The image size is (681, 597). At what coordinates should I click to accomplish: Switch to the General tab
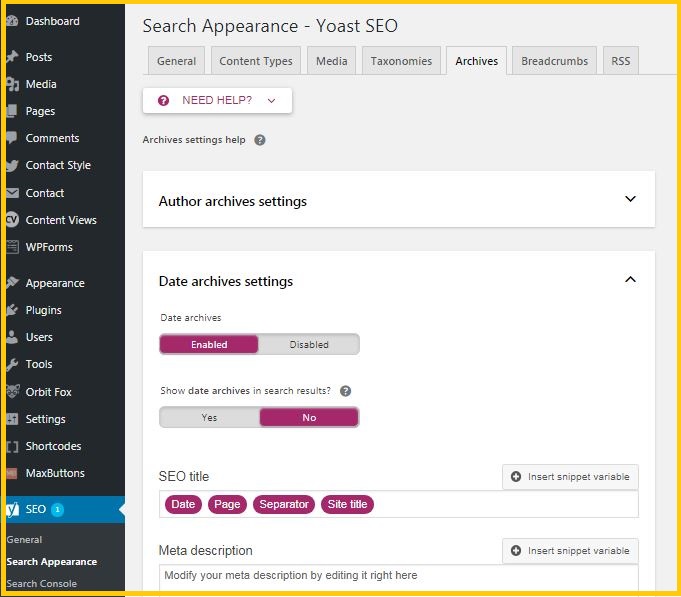[x=176, y=61]
